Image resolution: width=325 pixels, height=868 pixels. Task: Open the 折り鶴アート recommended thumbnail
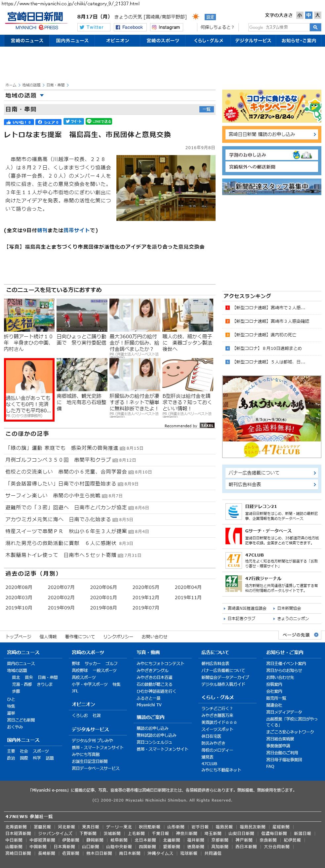29,315
